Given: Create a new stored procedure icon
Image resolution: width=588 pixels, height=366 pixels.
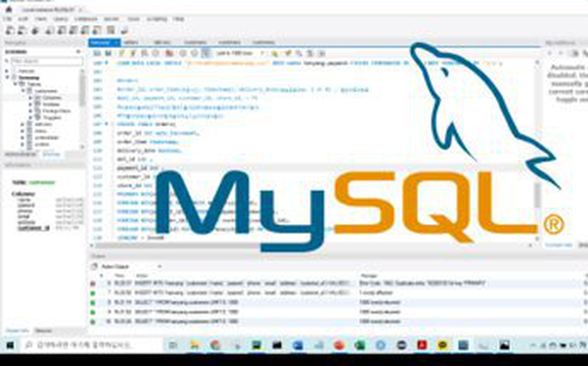Looking at the screenshot, I should pyautogui.click(x=86, y=31).
